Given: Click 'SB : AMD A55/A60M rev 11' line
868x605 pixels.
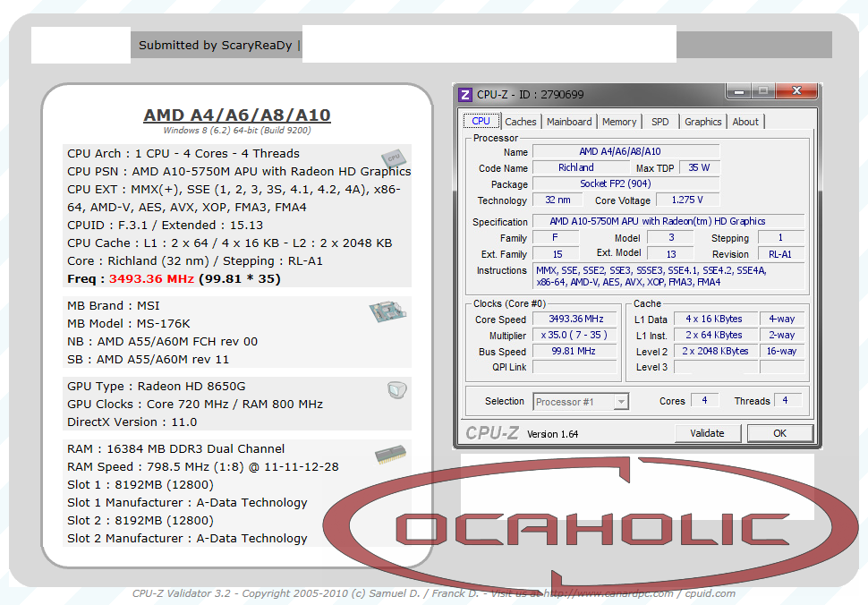Looking at the screenshot, I should (148, 360).
